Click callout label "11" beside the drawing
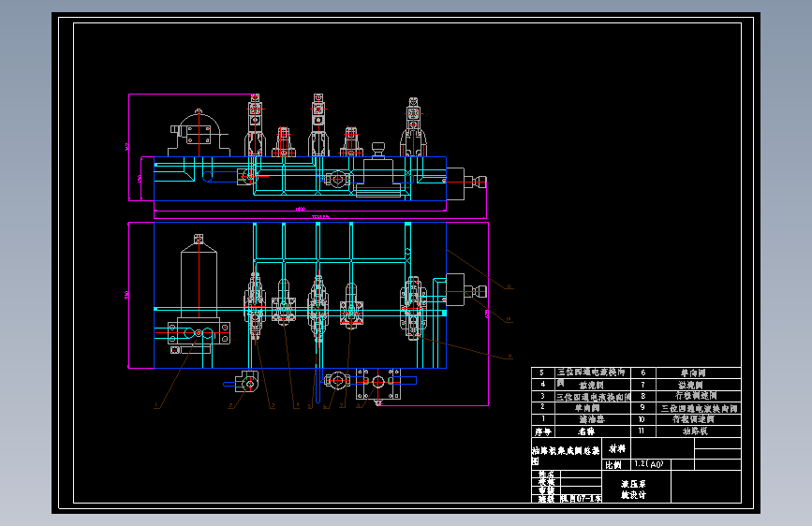Viewport: 812px width, 526px height. [509, 286]
